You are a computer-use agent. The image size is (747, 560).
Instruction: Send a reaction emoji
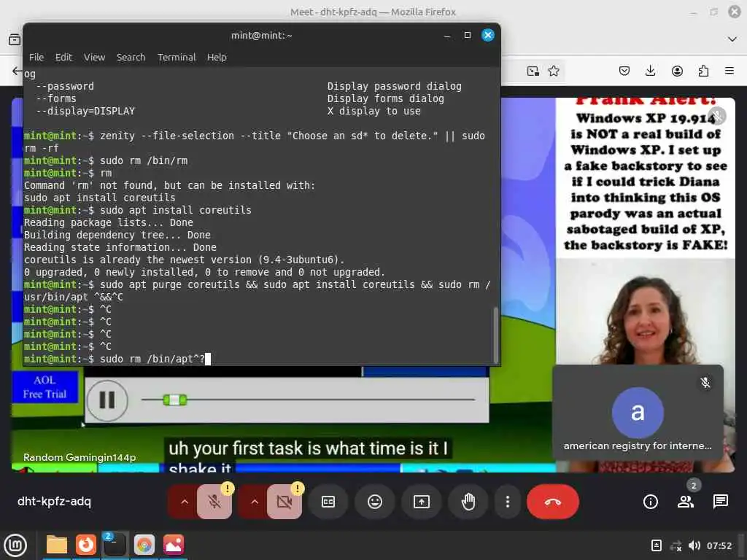click(x=375, y=502)
